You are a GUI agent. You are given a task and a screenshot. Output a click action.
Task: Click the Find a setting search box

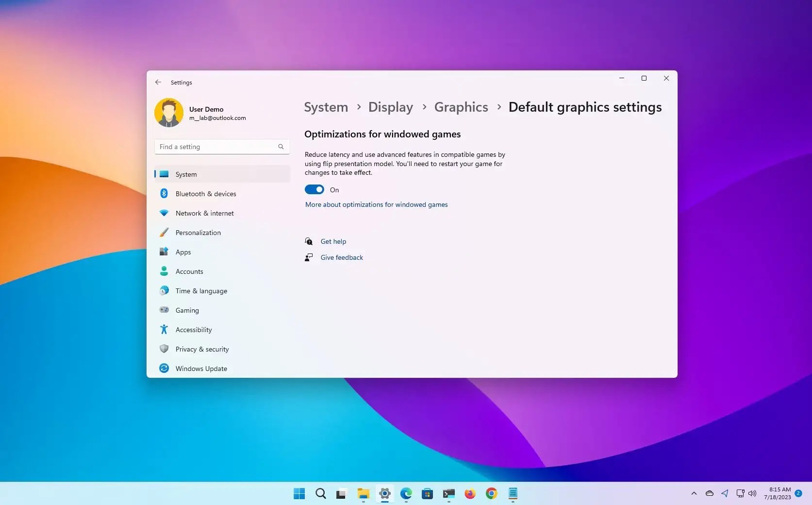tap(218, 146)
